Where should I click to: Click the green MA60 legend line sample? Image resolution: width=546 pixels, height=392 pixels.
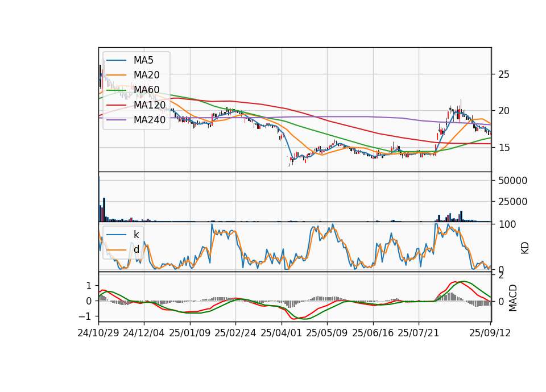[x=116, y=90]
